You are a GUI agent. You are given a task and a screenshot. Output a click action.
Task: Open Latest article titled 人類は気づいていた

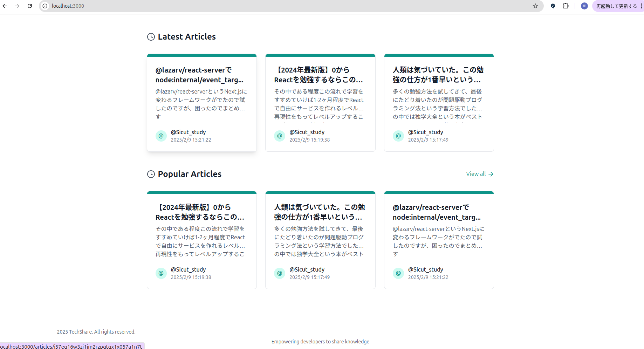pyautogui.click(x=438, y=75)
